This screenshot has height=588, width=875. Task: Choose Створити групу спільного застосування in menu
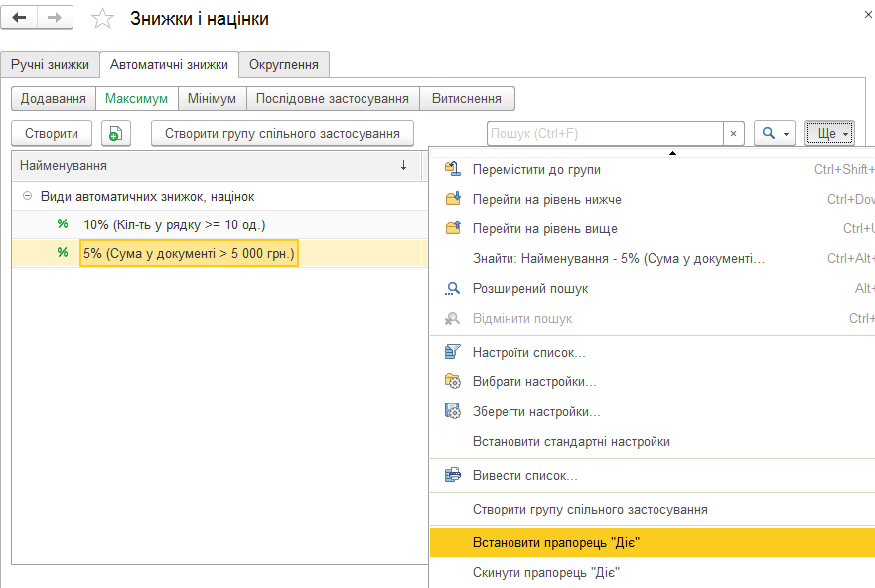click(653, 509)
